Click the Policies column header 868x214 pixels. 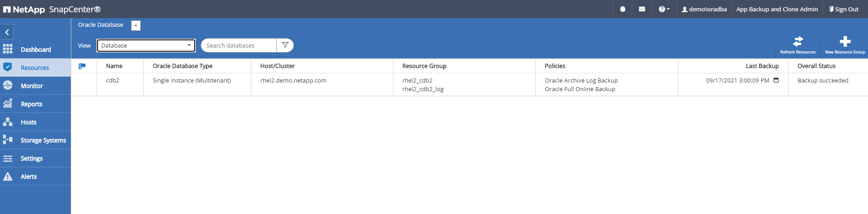pos(555,66)
